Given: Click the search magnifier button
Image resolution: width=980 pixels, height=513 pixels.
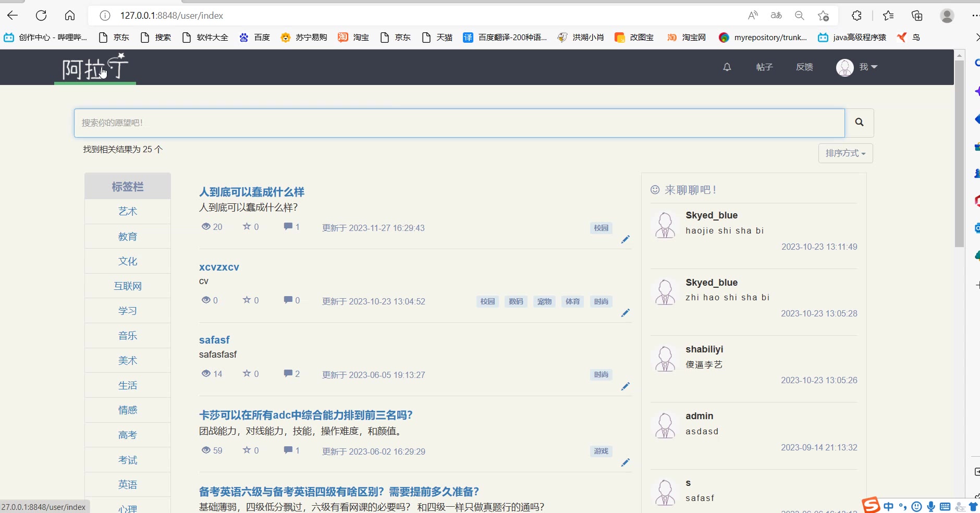Looking at the screenshot, I should (859, 123).
